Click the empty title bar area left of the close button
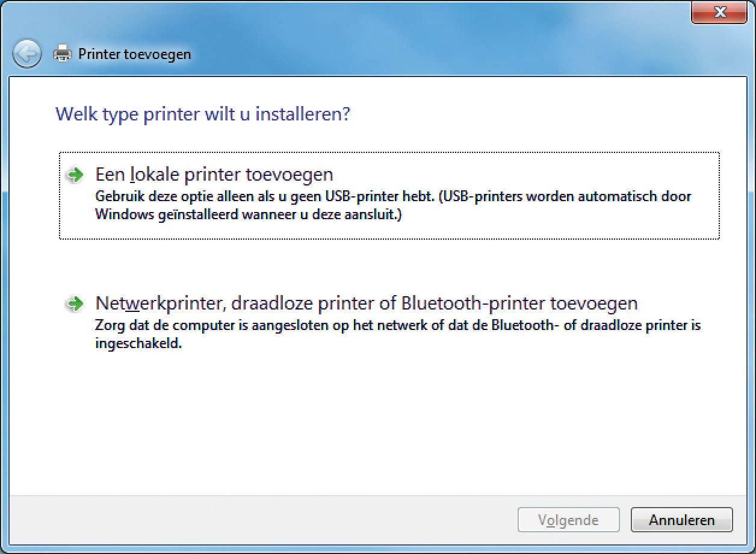Image resolution: width=756 pixels, height=554 pixels. click(x=421, y=18)
